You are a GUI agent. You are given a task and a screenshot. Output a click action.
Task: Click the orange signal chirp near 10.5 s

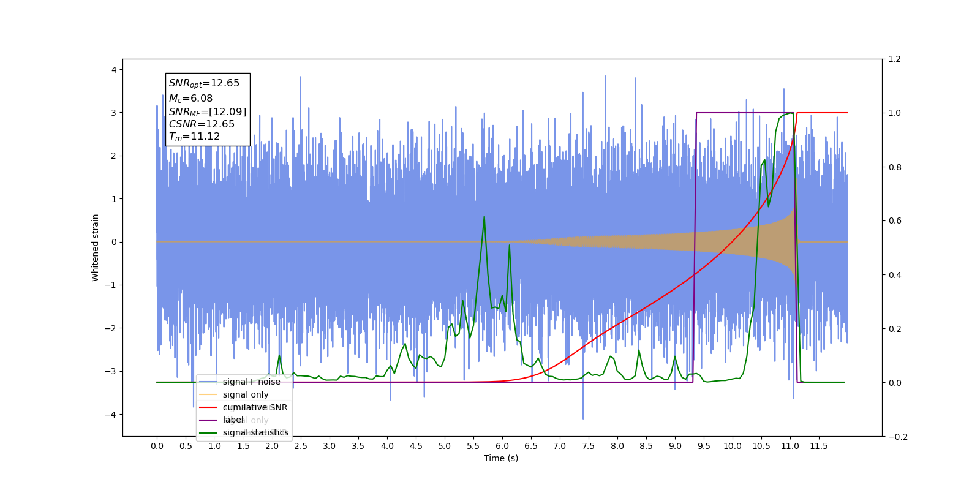[x=761, y=242]
